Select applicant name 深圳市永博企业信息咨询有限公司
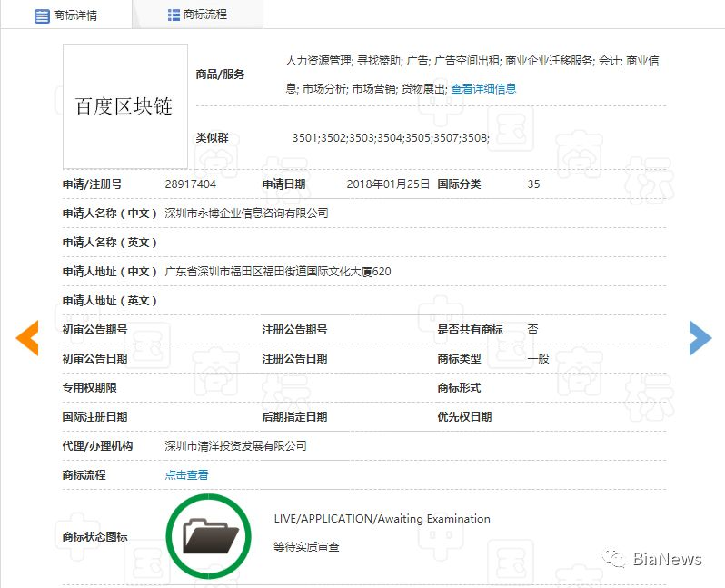Screen dimensions: 725x588 pos(246,214)
